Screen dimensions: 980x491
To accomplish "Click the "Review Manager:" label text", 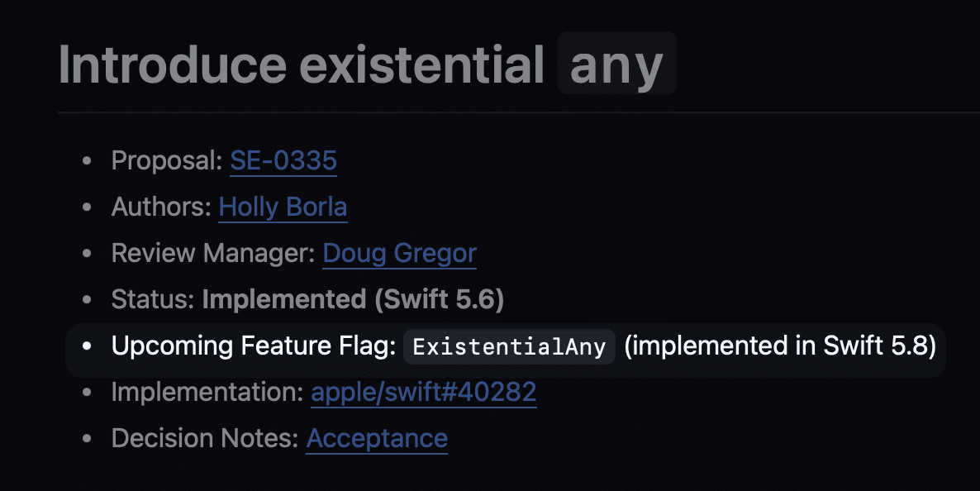I will click(x=213, y=253).
